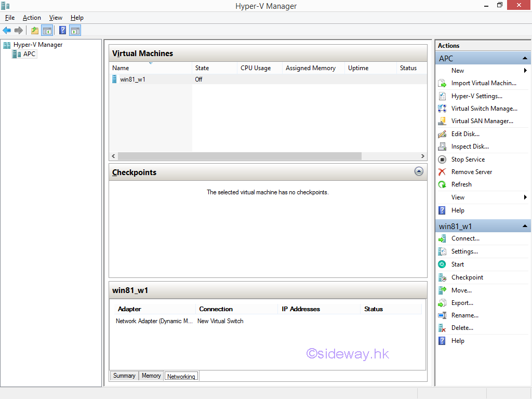Image resolution: width=532 pixels, height=399 pixels.
Task: Click the green Start power icon
Action: coord(442,264)
